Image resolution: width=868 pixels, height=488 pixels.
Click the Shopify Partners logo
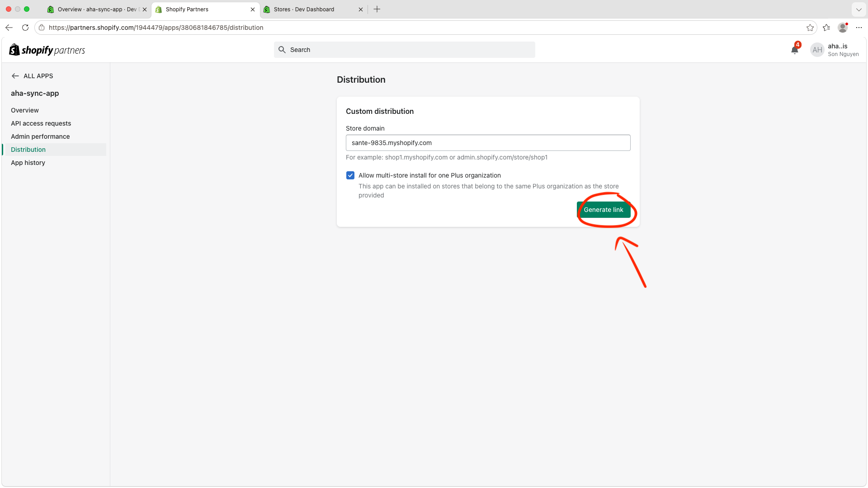click(47, 50)
